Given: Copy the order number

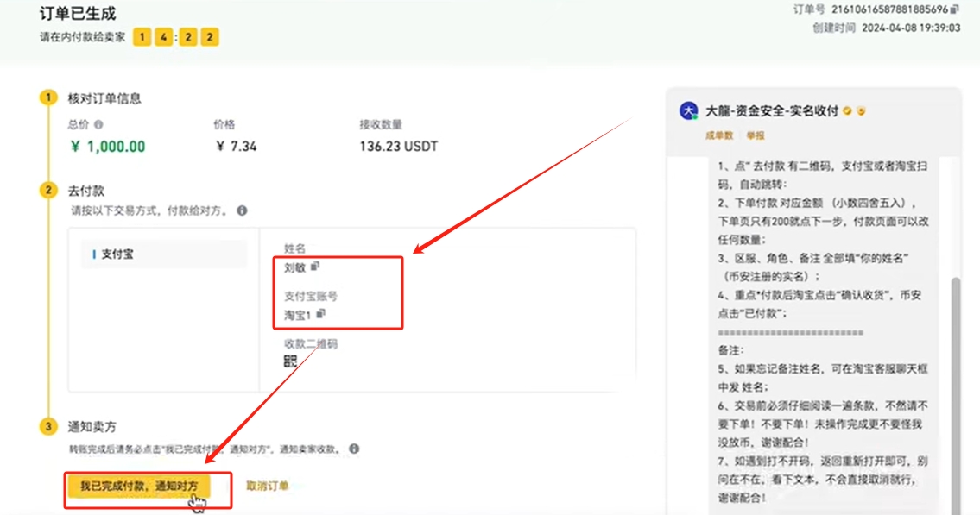Looking at the screenshot, I should 954,9.
